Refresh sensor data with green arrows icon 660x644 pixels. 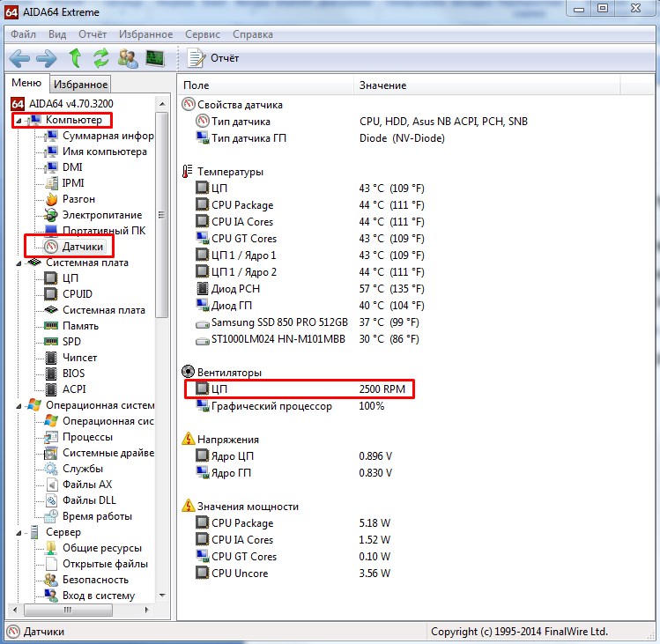101,58
